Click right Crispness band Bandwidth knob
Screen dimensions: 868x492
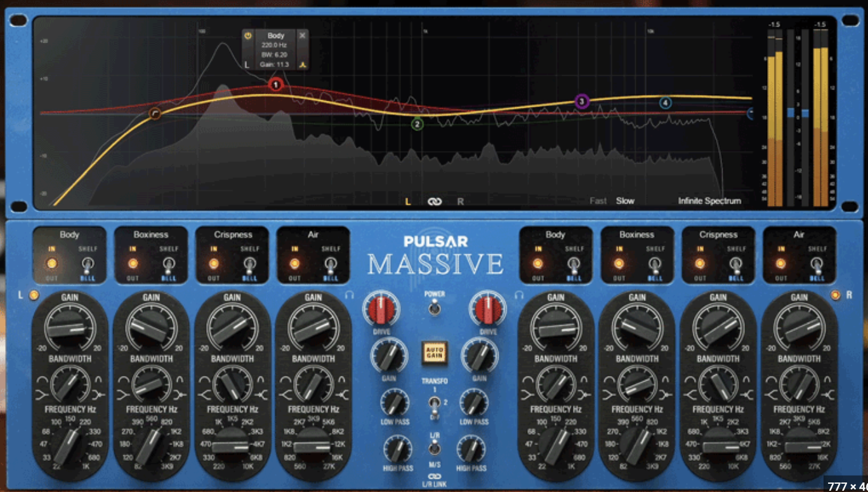pos(718,384)
